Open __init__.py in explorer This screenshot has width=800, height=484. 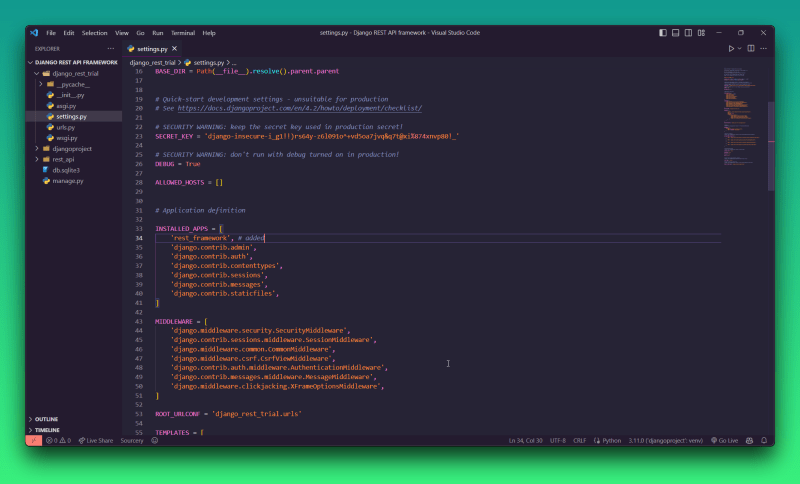click(x=73, y=95)
